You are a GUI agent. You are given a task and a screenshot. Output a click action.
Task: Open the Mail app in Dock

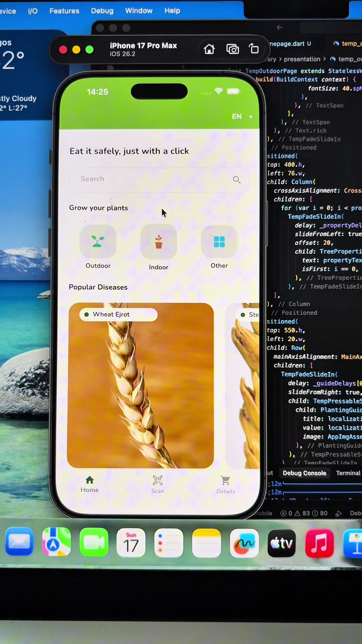19,542
